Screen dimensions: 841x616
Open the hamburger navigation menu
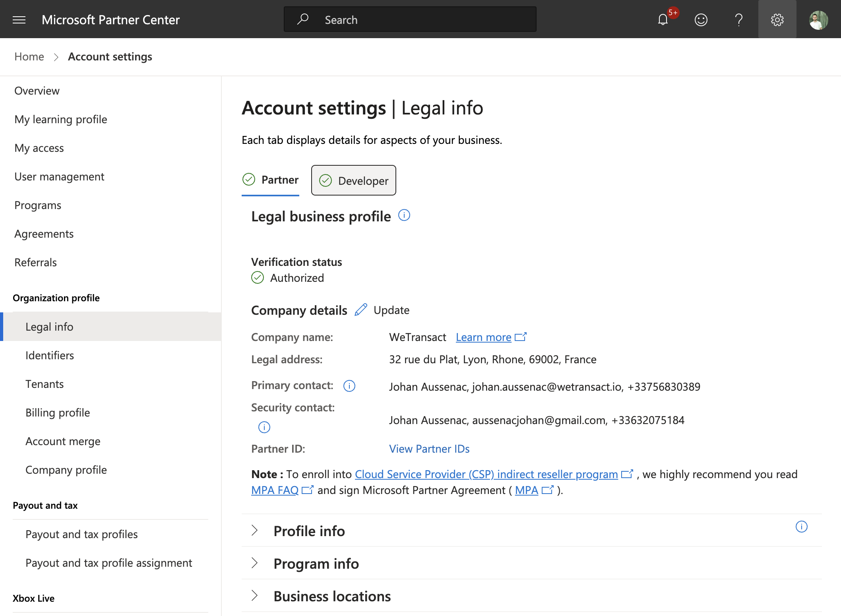pos(19,19)
